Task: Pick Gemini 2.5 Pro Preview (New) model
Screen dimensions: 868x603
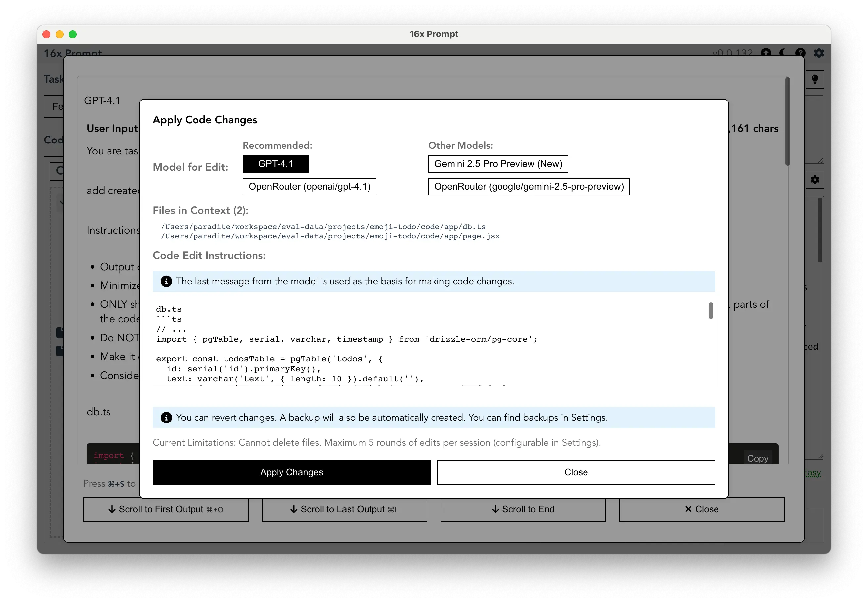Action: (x=498, y=164)
